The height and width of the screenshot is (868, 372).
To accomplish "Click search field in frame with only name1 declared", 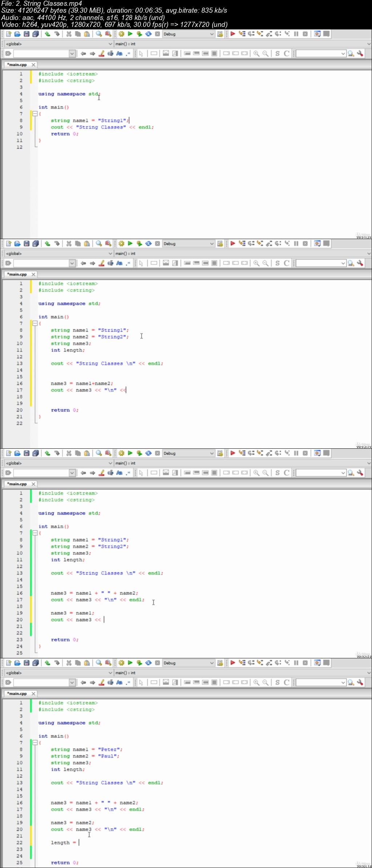I will pyautogui.click(x=44, y=53).
